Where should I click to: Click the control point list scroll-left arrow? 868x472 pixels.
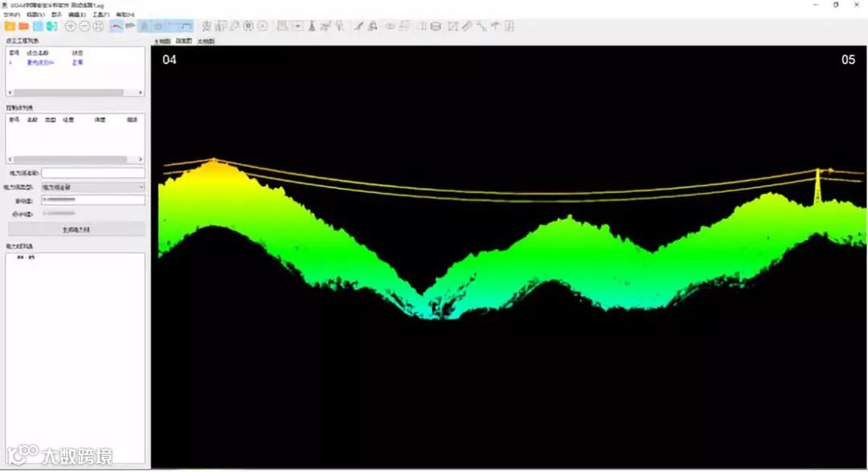pos(10,159)
